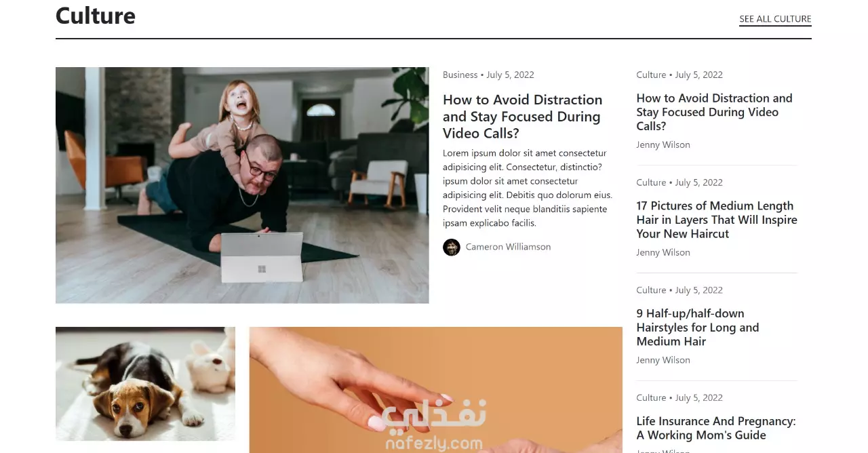Click Cameron Williamson's avatar icon
Viewport: 868px width, 453px height.
pos(452,247)
